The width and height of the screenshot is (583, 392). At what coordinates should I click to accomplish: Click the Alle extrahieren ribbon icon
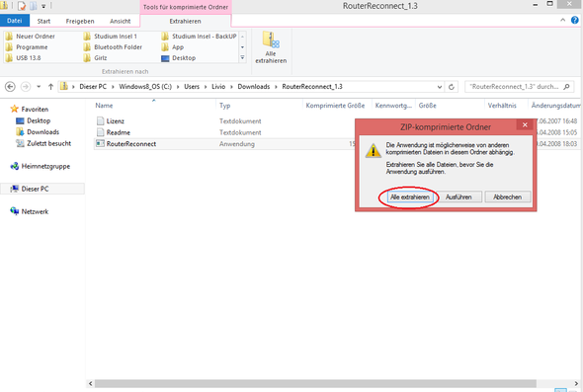click(x=271, y=47)
